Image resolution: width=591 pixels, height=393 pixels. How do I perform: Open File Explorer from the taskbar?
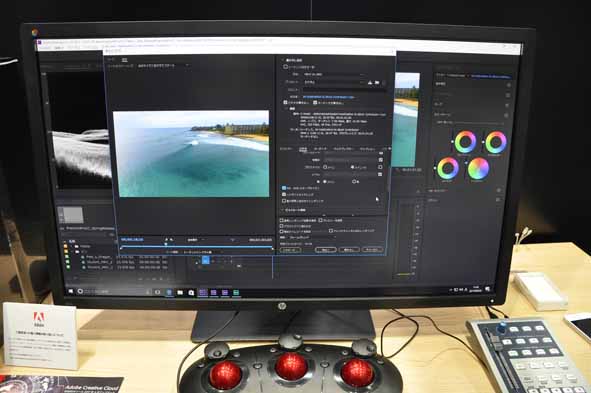(x=180, y=292)
